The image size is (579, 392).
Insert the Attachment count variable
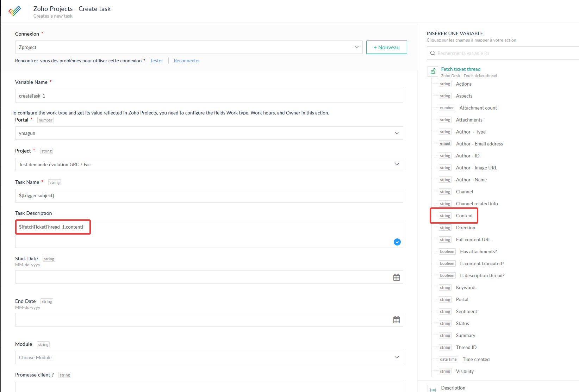[x=478, y=108]
